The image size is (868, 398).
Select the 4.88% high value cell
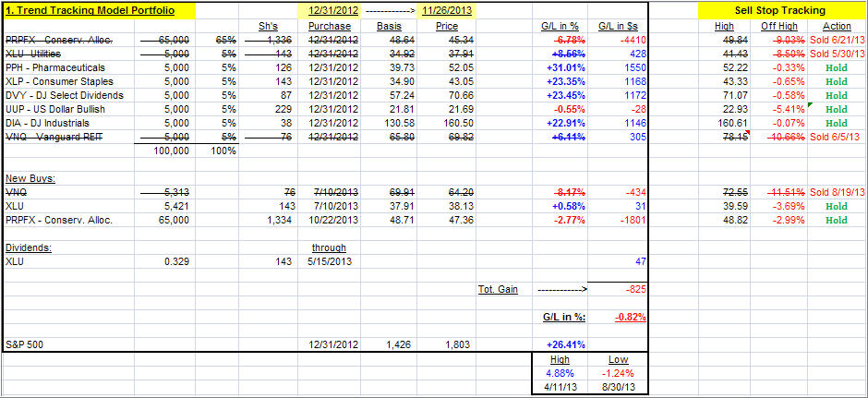click(x=560, y=372)
